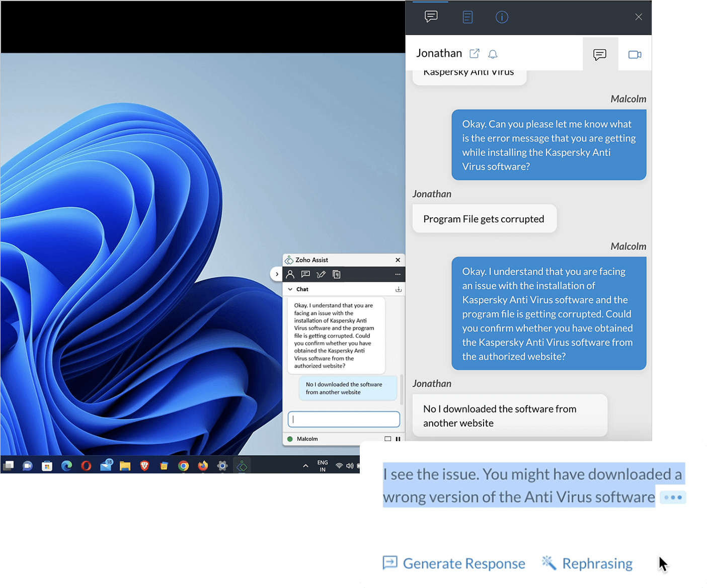Open File Explorer from the taskbar
The width and height of the screenshot is (707, 588).
pos(125,466)
